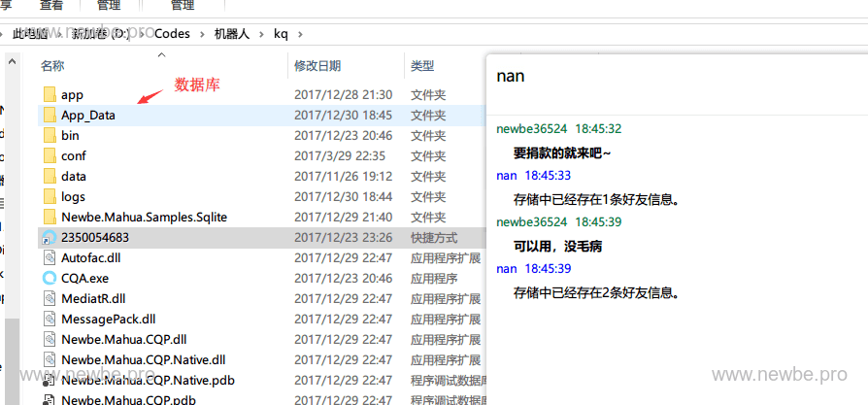
Task: Click the Newbe.Mahua.CQP.Native.dll file icon
Action: click(50, 360)
